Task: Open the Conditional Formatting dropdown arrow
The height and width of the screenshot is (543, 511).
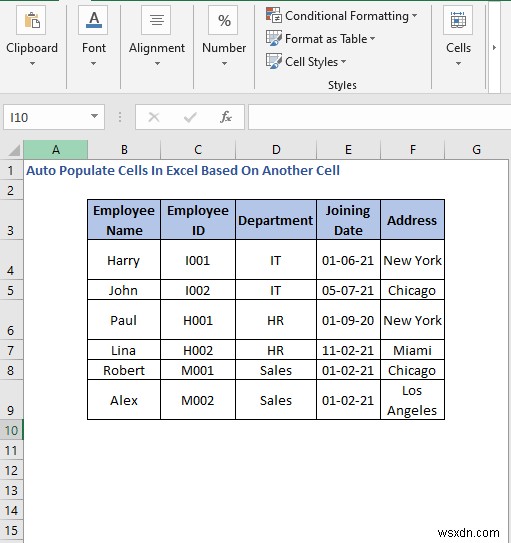Action: [x=414, y=16]
